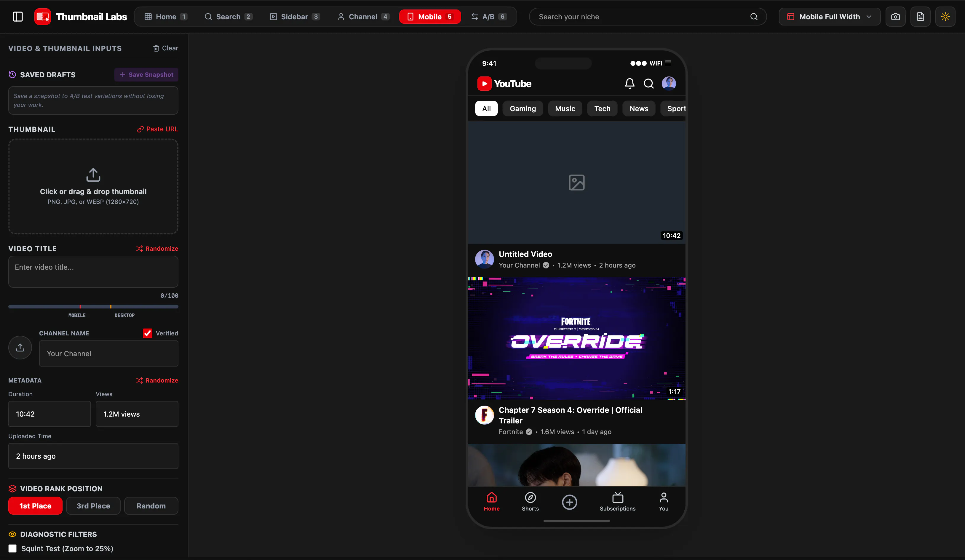Open the Home tab
The image size is (965, 560).
[x=165, y=17]
